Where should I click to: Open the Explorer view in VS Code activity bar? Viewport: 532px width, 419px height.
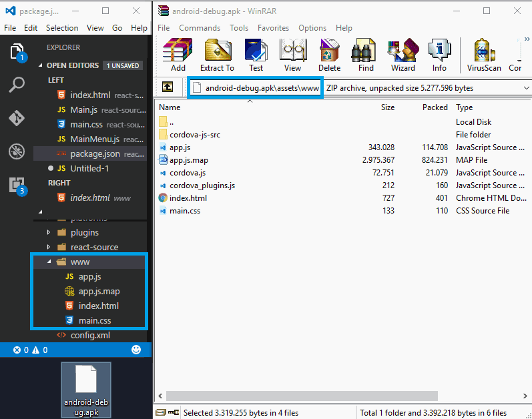pyautogui.click(x=17, y=51)
